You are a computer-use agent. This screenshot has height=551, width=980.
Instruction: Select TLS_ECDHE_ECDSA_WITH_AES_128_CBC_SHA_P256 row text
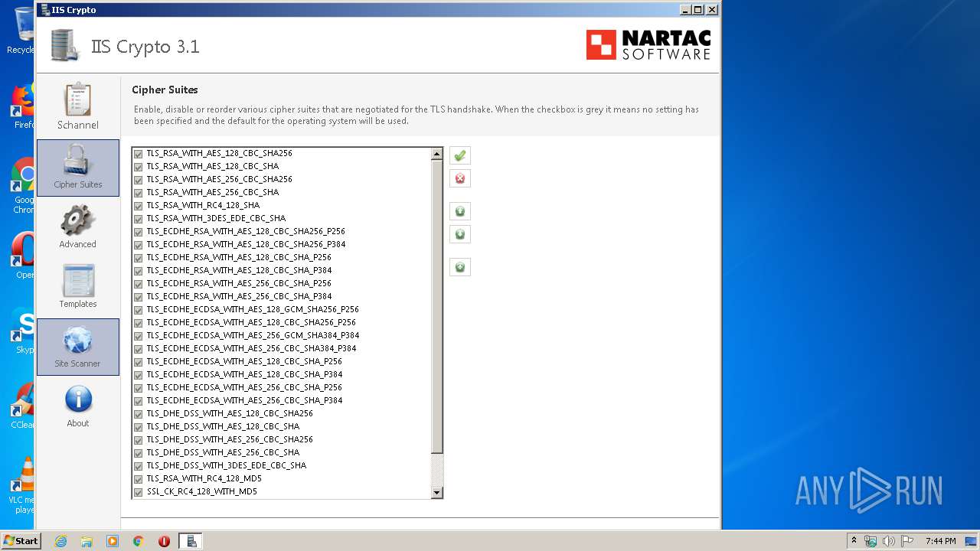[x=244, y=361]
